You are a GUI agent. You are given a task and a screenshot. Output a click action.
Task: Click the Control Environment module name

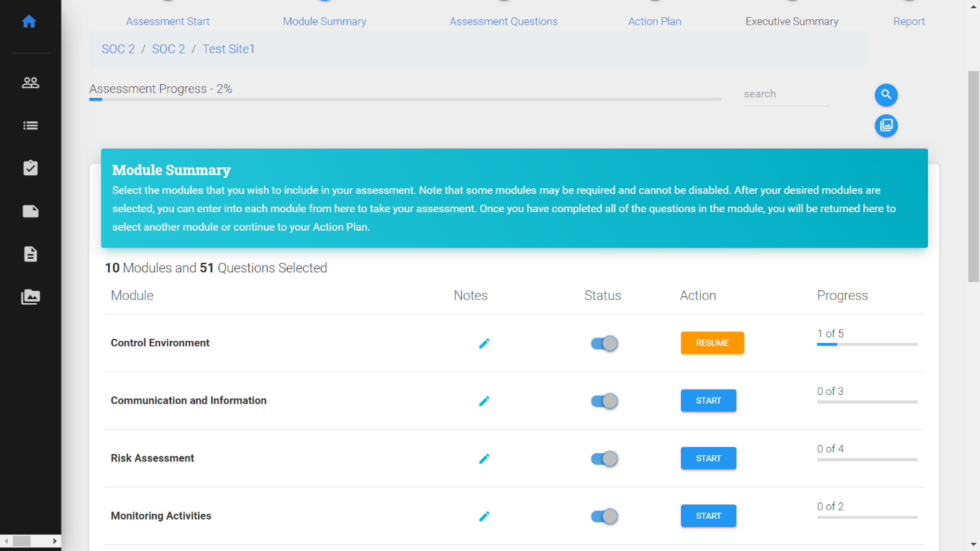pos(160,343)
